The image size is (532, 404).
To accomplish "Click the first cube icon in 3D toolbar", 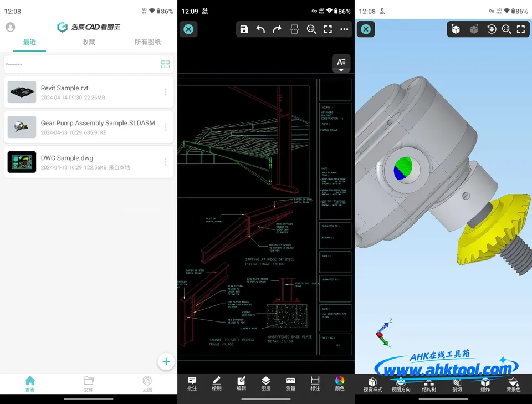I will point(456,29).
